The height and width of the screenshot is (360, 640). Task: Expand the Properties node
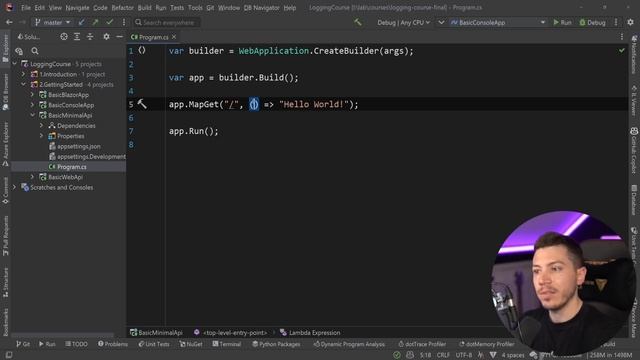tap(41, 136)
